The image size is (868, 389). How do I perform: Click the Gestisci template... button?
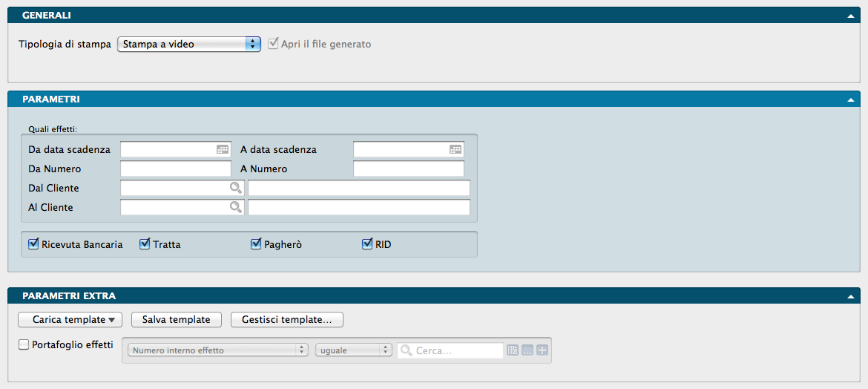point(287,320)
